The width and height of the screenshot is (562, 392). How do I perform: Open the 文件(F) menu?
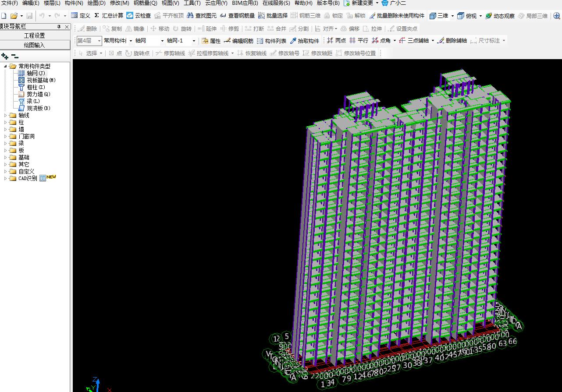[x=9, y=3]
